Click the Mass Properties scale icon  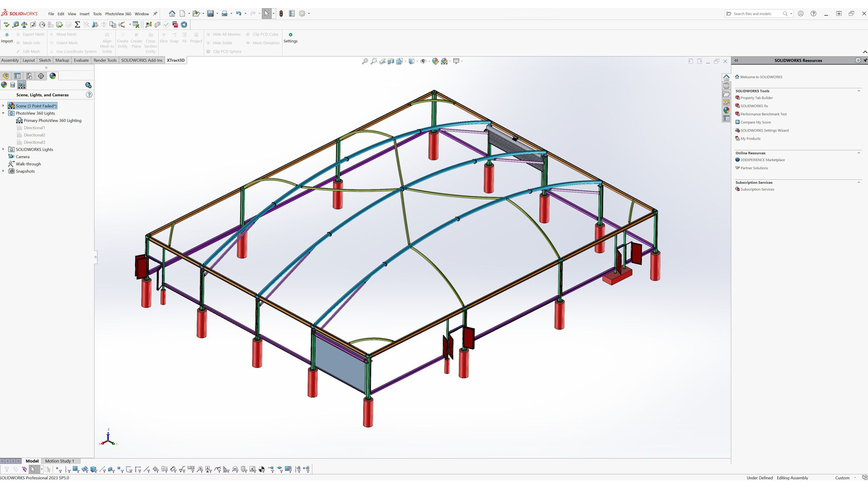(24, 24)
